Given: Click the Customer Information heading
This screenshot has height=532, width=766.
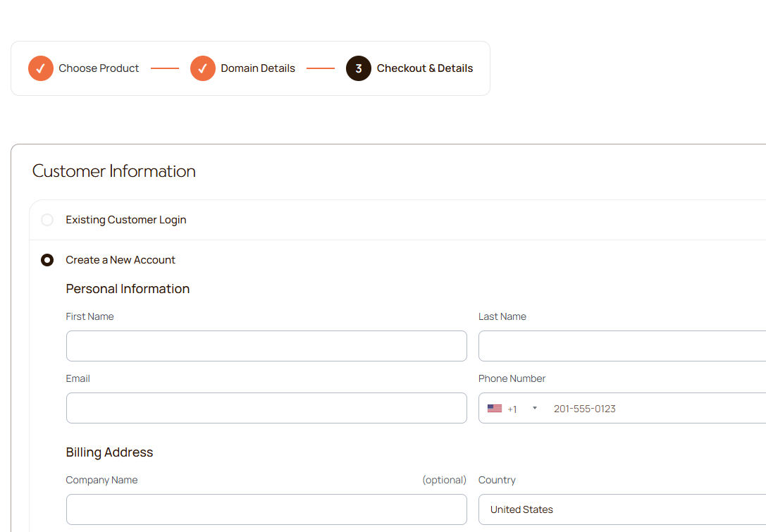Looking at the screenshot, I should [x=114, y=171].
